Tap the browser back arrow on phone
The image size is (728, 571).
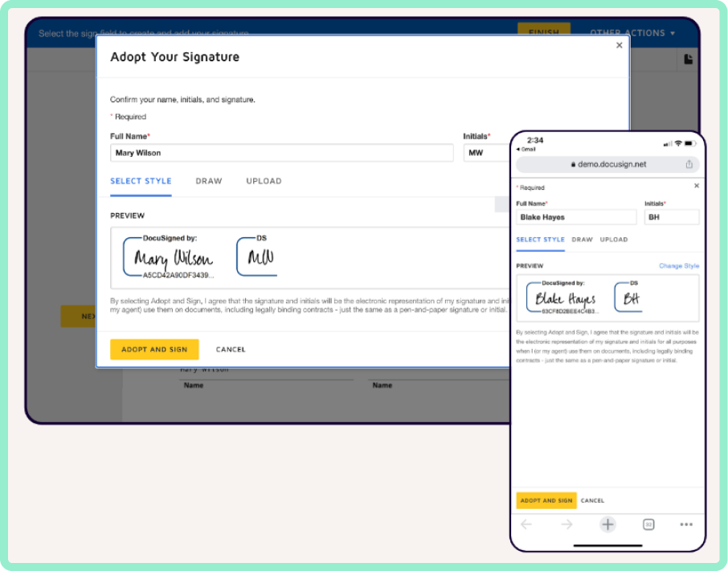point(526,524)
